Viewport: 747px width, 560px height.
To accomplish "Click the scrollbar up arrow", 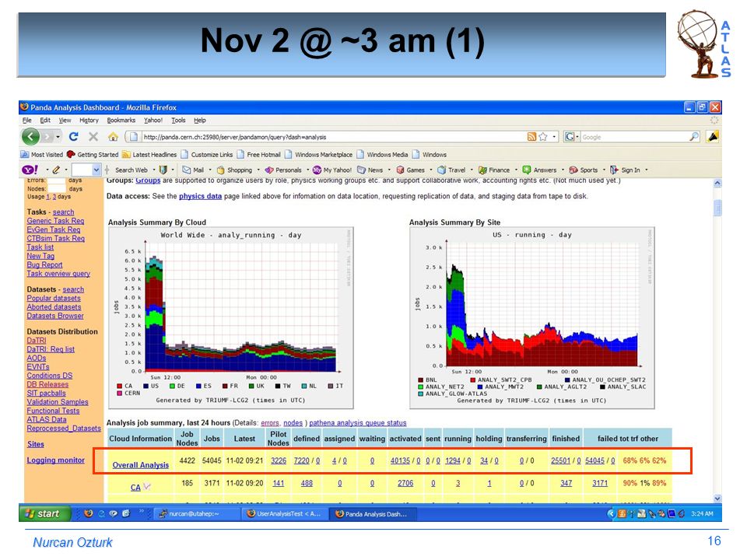I will [717, 184].
